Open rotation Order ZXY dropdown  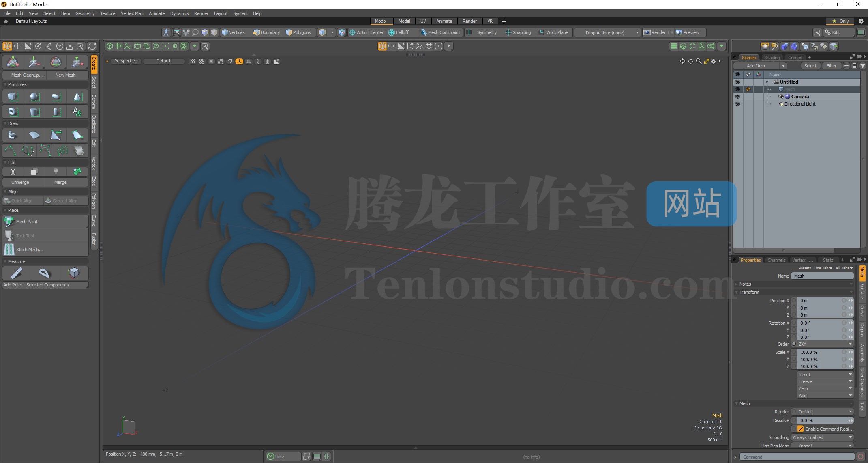click(825, 344)
